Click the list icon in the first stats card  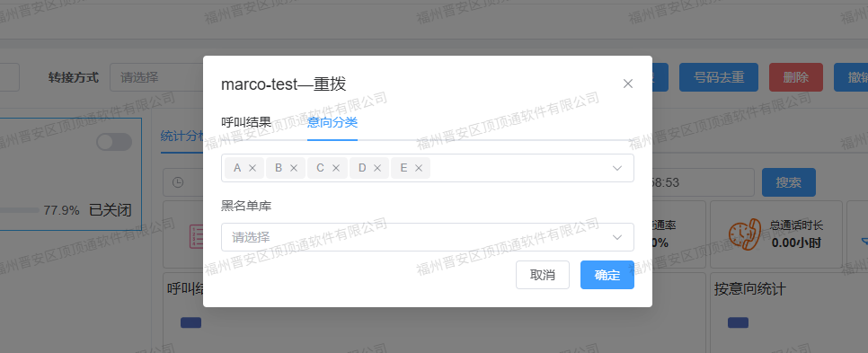coord(197,237)
